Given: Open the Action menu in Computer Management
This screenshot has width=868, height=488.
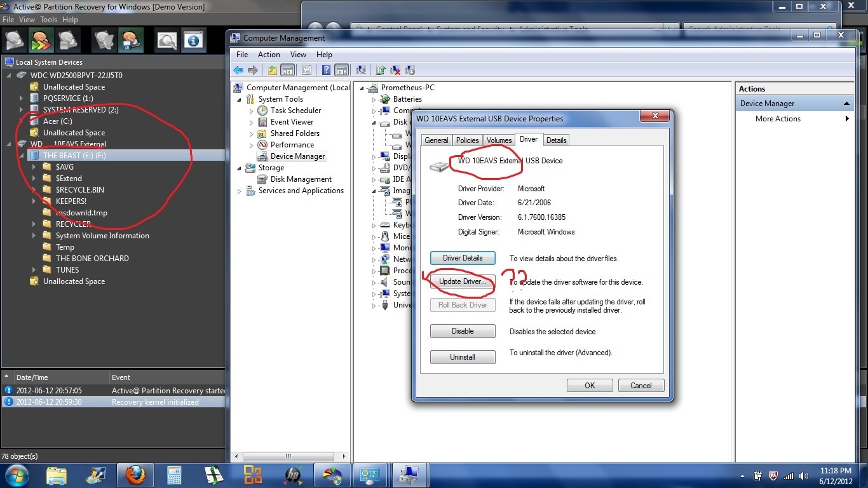Looking at the screenshot, I should (269, 55).
